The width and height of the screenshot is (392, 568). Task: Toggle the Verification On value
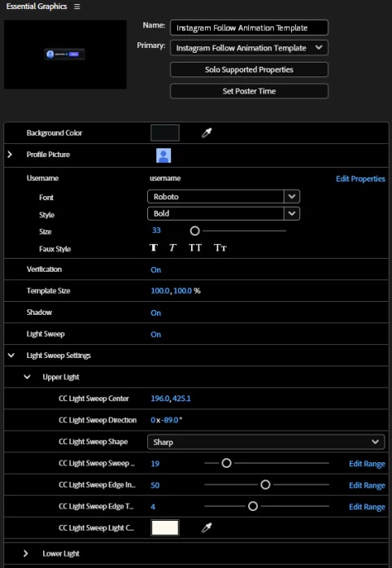point(155,270)
